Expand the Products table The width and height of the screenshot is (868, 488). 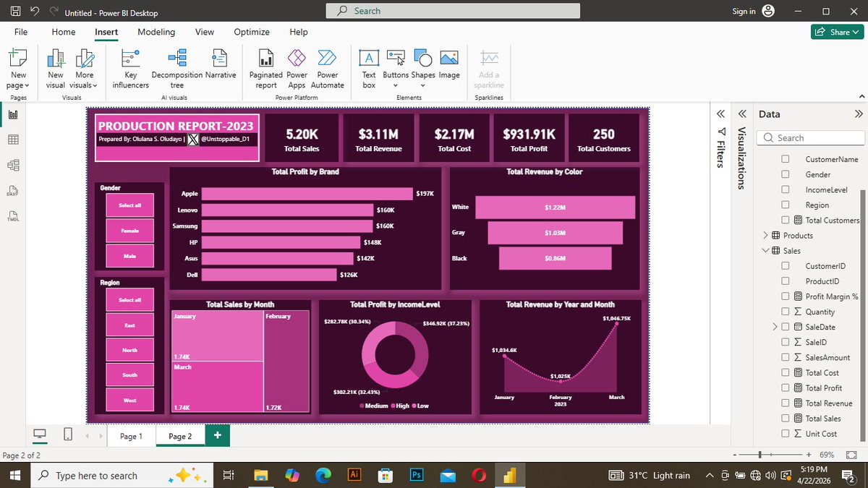pos(766,235)
